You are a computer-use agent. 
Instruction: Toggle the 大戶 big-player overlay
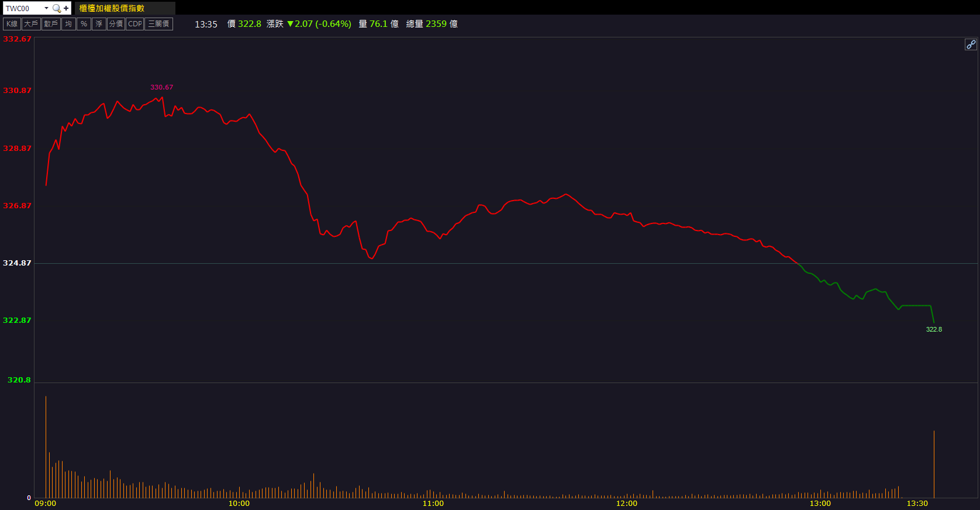pyautogui.click(x=31, y=24)
